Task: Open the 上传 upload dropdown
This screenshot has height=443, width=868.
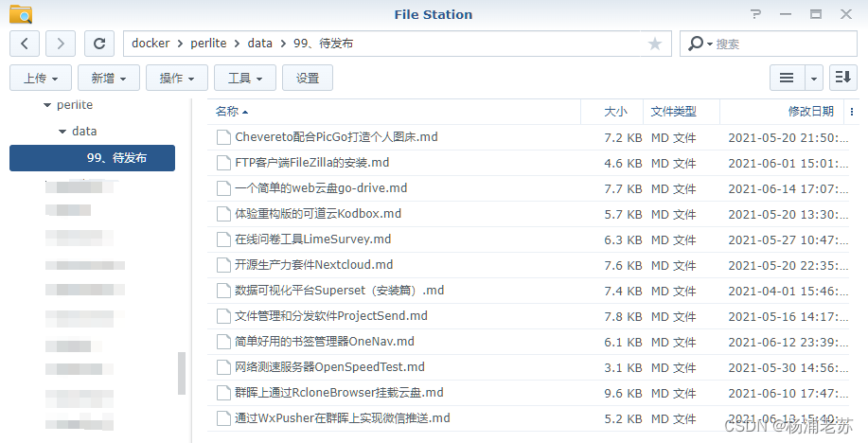Action: pyautogui.click(x=41, y=78)
